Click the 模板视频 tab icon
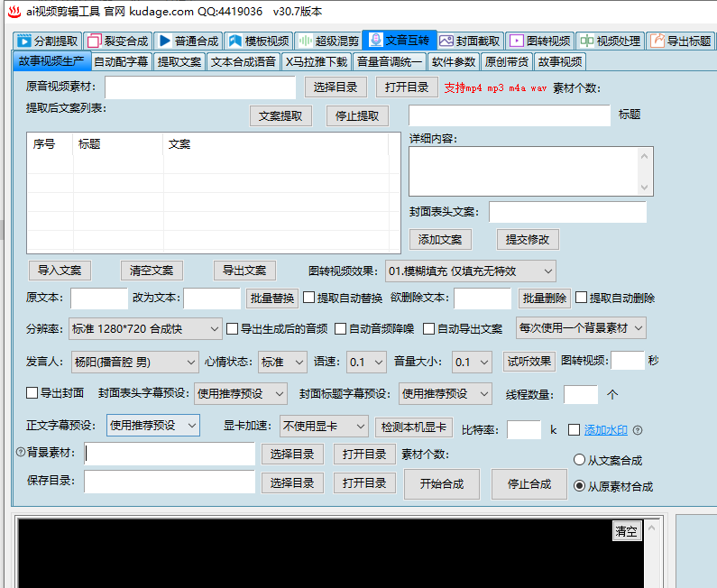Screen dimensions: 717x588 tap(235, 41)
